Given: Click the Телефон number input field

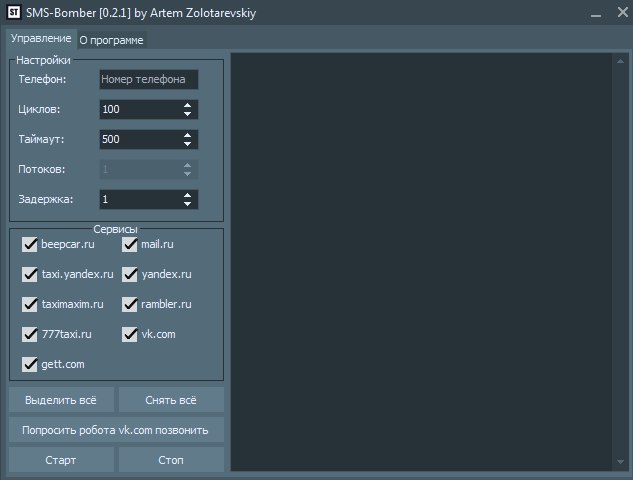Looking at the screenshot, I should coord(148,79).
